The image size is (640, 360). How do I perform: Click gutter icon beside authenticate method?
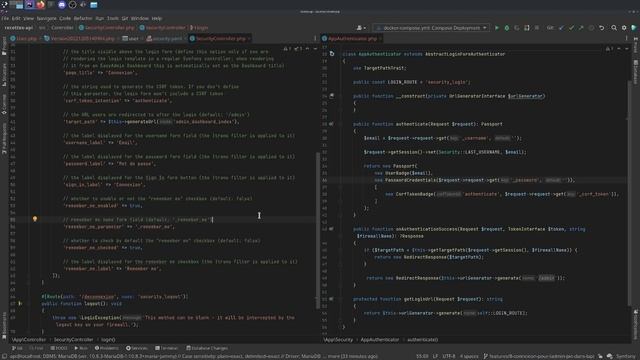pos(331,124)
